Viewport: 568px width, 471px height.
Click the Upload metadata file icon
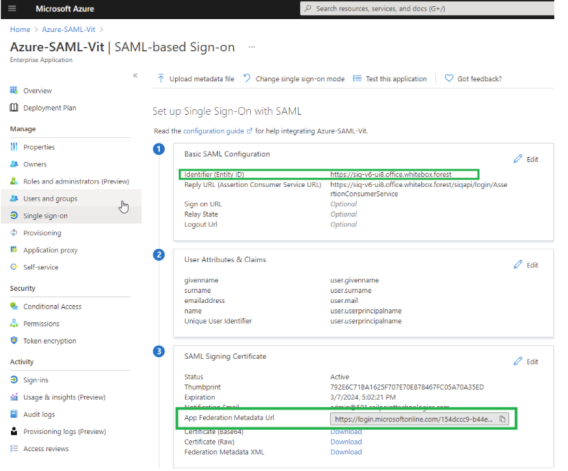point(161,78)
